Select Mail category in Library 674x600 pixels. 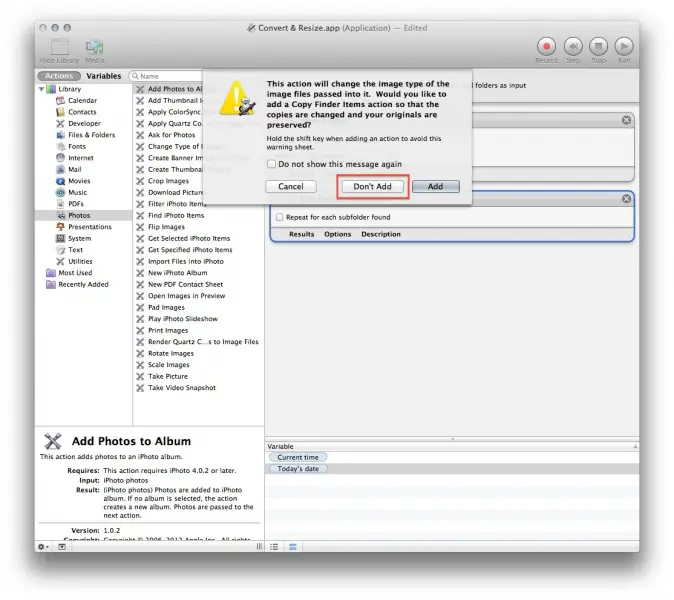pos(75,169)
